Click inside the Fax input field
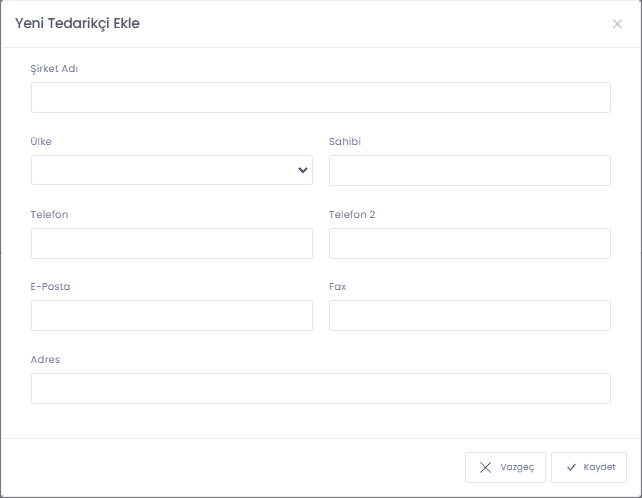The width and height of the screenshot is (642, 498). pyautogui.click(x=470, y=315)
